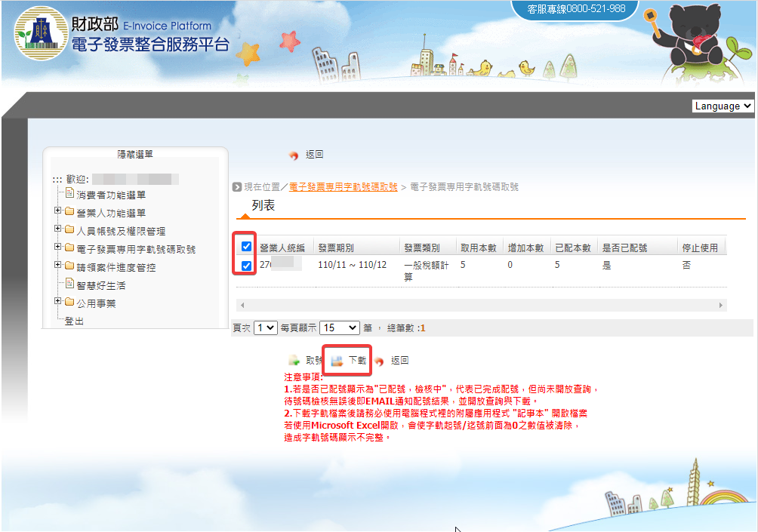The width and height of the screenshot is (758, 532).
Task: Open the Language dropdown
Action: pos(723,106)
